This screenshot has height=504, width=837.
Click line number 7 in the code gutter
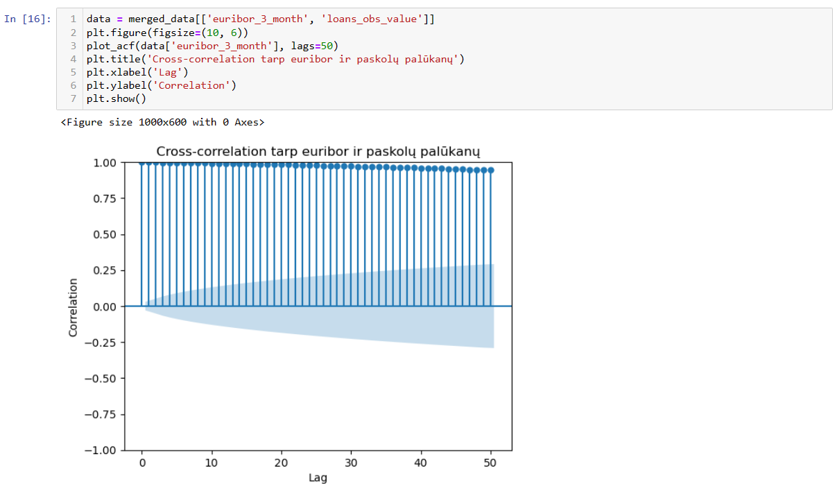coord(73,98)
